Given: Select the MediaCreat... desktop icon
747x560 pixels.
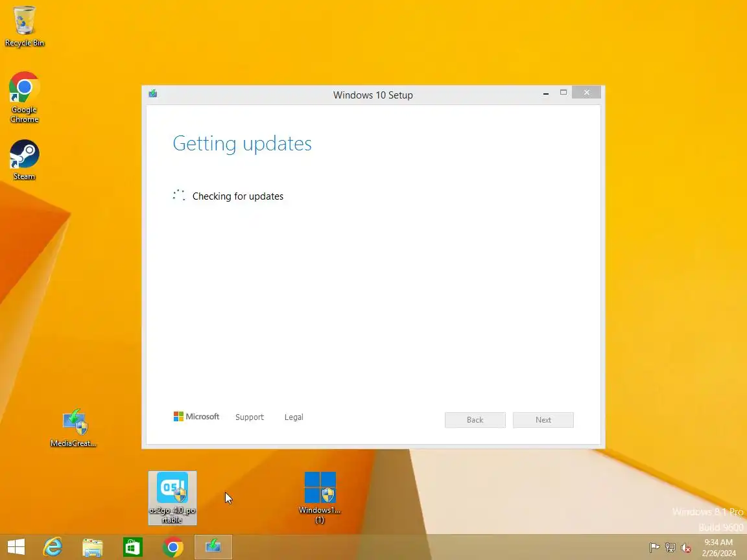Looking at the screenshot, I should click(73, 427).
